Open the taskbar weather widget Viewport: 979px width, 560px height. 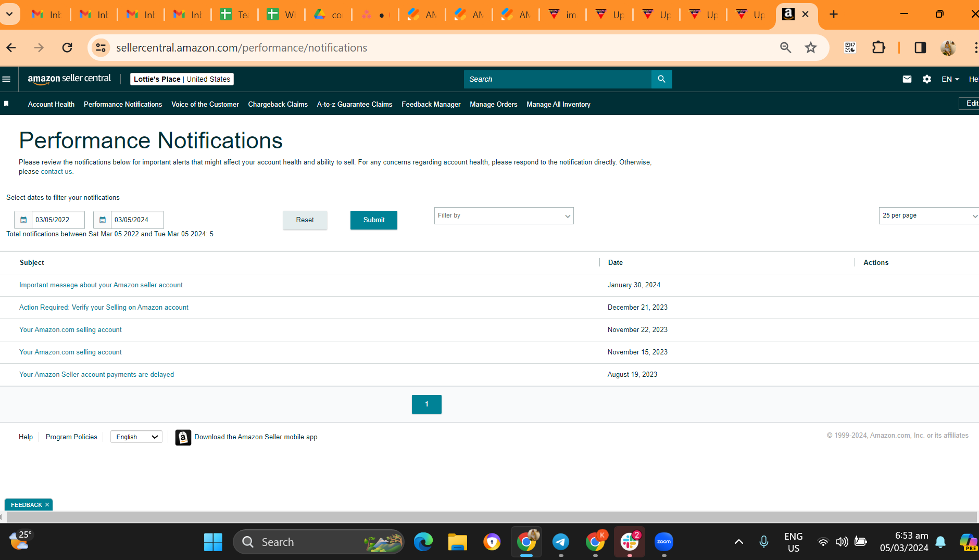[x=20, y=541]
